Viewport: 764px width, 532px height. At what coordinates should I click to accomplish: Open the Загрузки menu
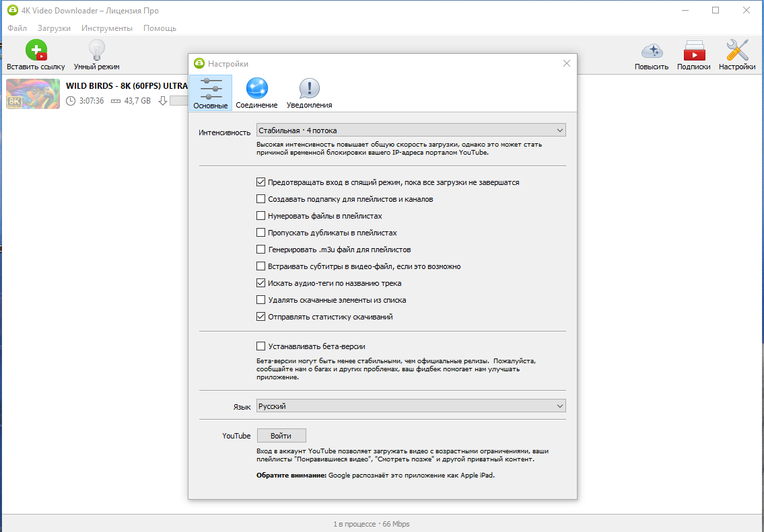[x=54, y=28]
